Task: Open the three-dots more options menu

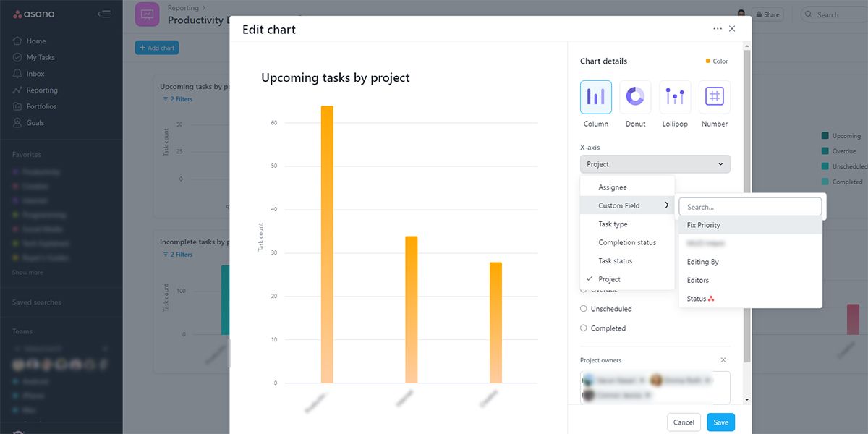Action: point(718,29)
